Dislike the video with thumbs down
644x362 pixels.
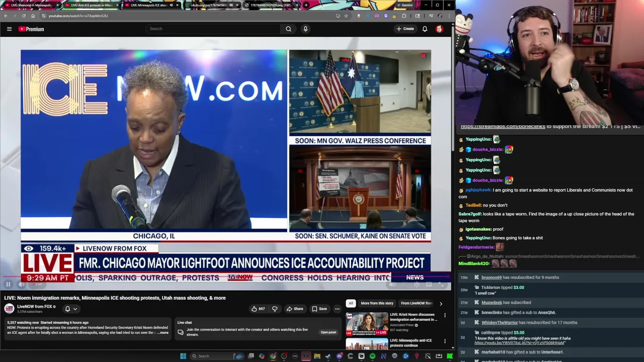click(275, 309)
